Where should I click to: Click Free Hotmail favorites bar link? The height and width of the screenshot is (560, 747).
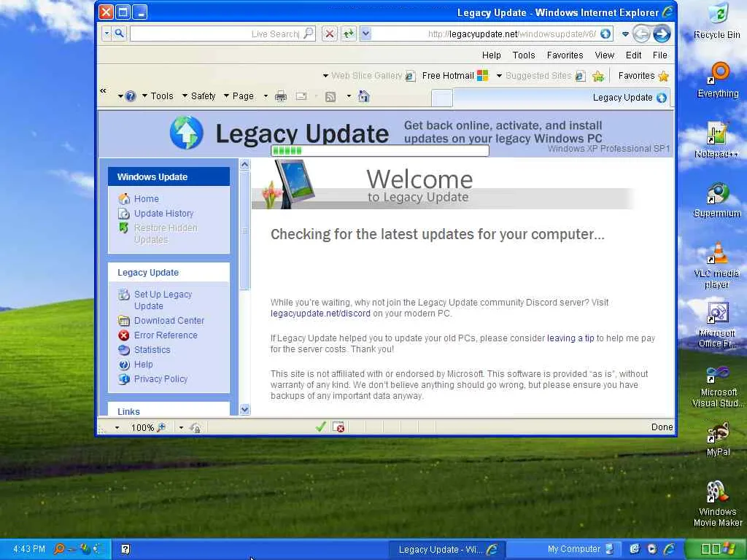(x=455, y=76)
